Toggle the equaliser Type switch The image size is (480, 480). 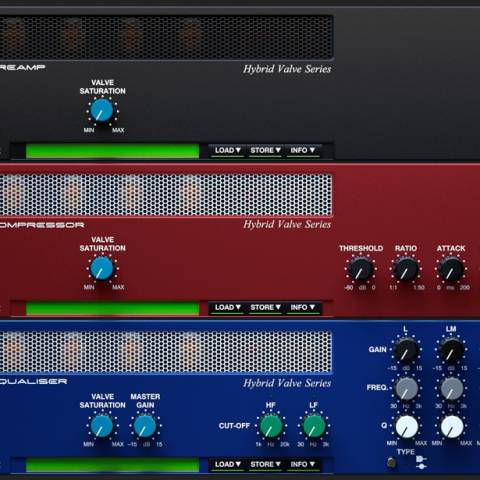coord(391,462)
